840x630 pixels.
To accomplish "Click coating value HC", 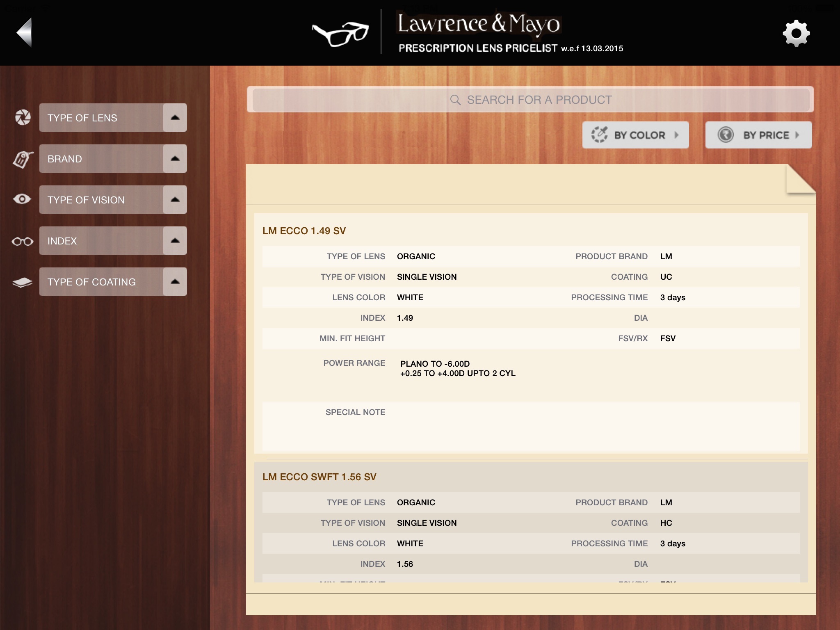I will tap(666, 523).
